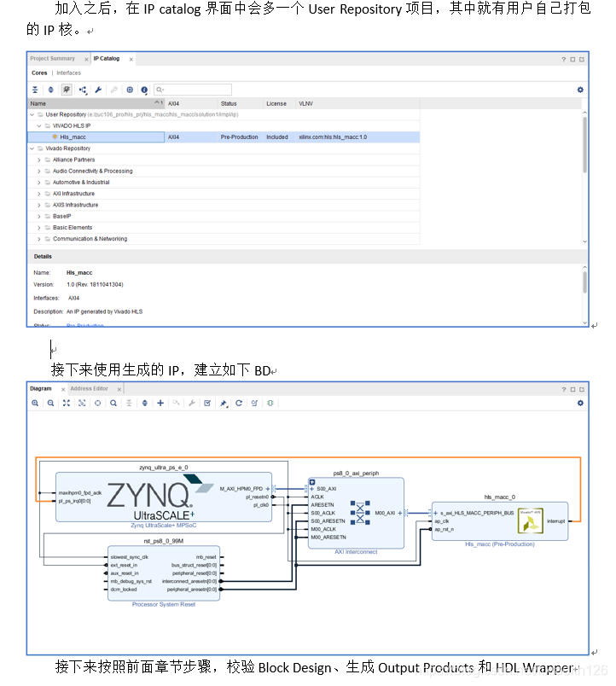Collapse the Vivado Repository node
The width and height of the screenshot is (616, 686).
pyautogui.click(x=32, y=148)
